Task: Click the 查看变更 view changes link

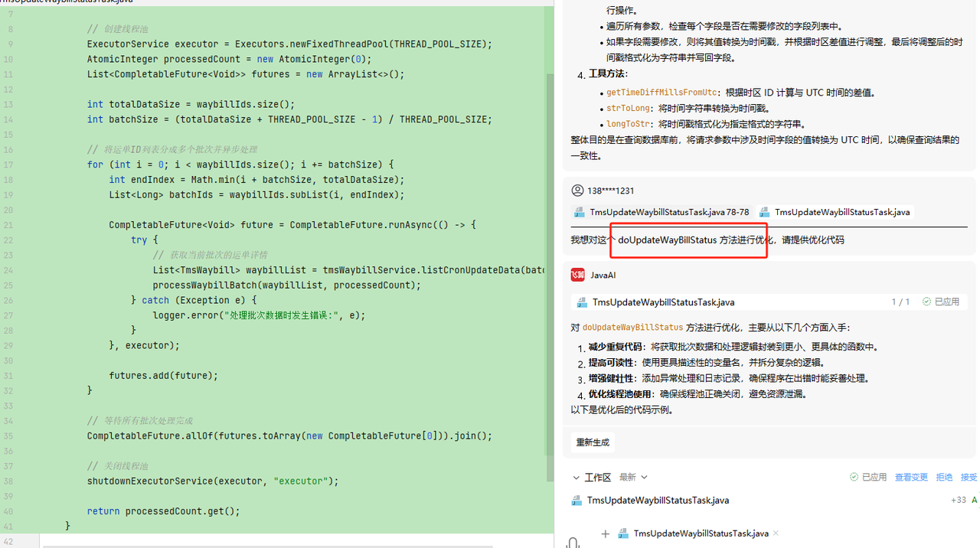Action: [911, 477]
